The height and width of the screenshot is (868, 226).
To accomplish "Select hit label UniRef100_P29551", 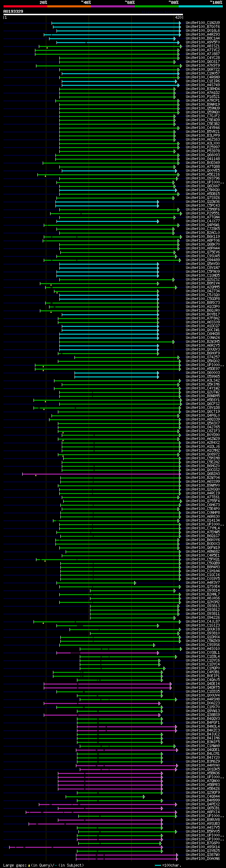I will 203,213.
